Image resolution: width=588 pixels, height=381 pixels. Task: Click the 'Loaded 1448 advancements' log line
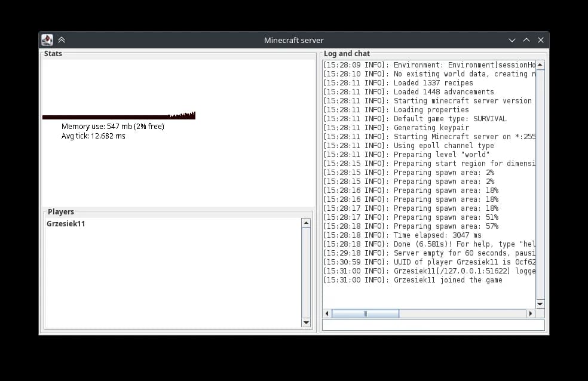[x=409, y=92]
